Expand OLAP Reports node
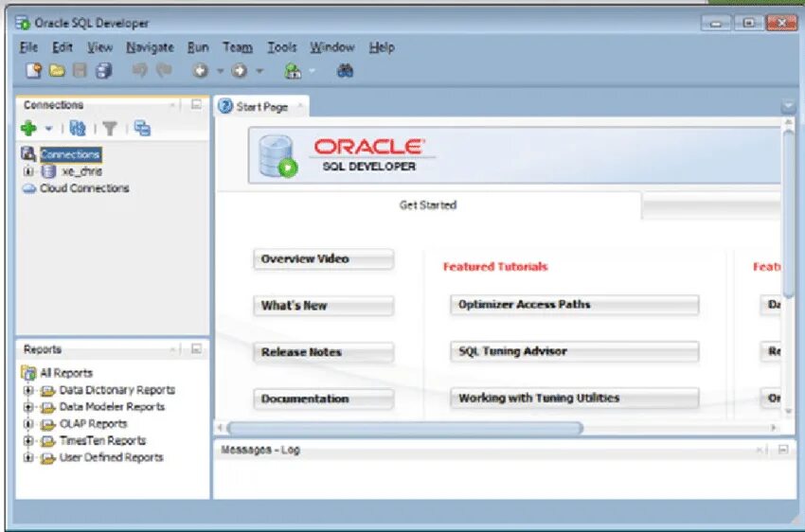The image size is (805, 532). 28,424
